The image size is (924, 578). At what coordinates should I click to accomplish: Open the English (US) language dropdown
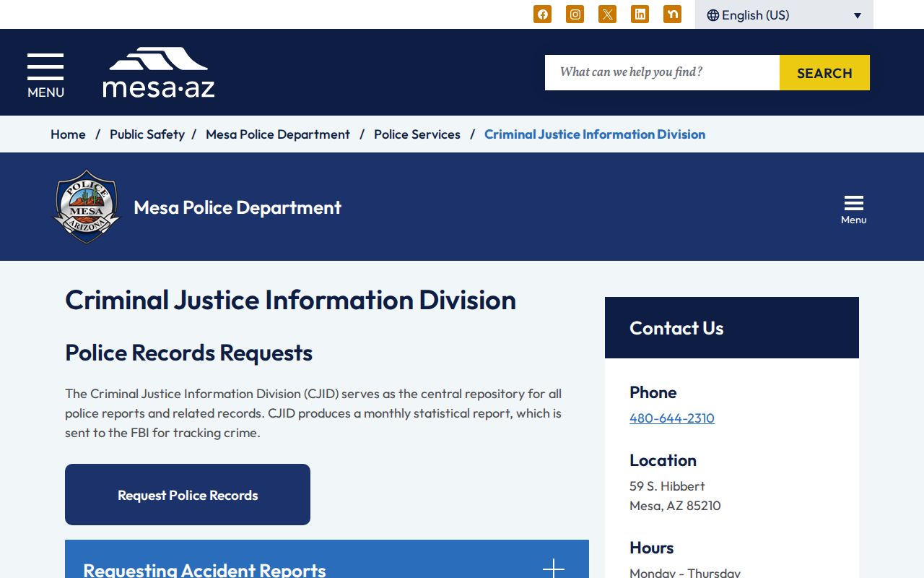pos(784,14)
